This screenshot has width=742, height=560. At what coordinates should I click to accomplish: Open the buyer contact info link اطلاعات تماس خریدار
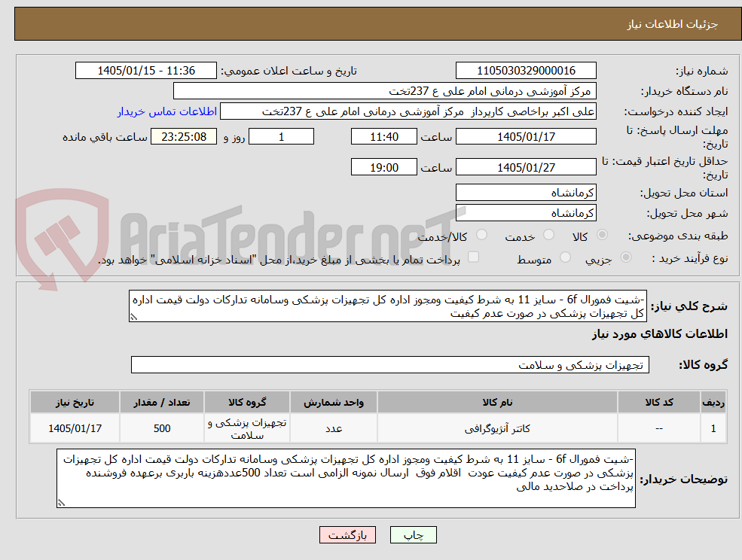pyautogui.click(x=167, y=111)
